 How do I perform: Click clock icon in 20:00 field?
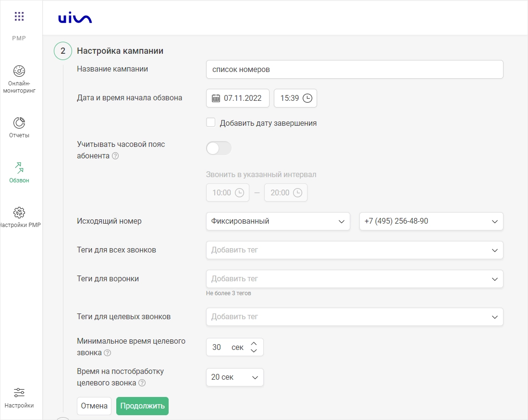coord(298,193)
